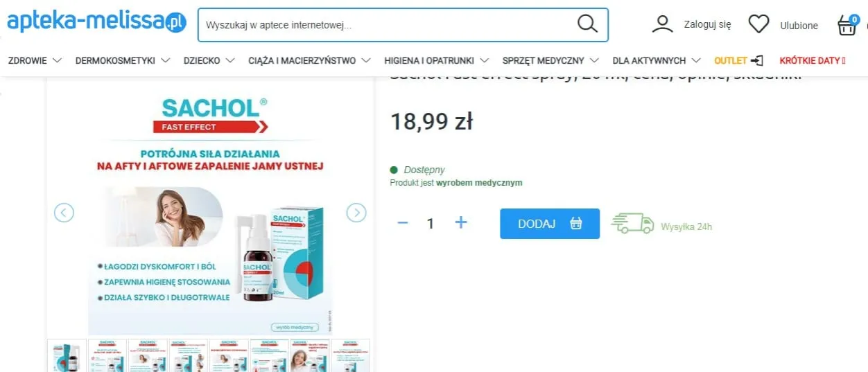This screenshot has width=868, height=372.
Task: Click the Zaloguj się link
Action: pyautogui.click(x=707, y=25)
